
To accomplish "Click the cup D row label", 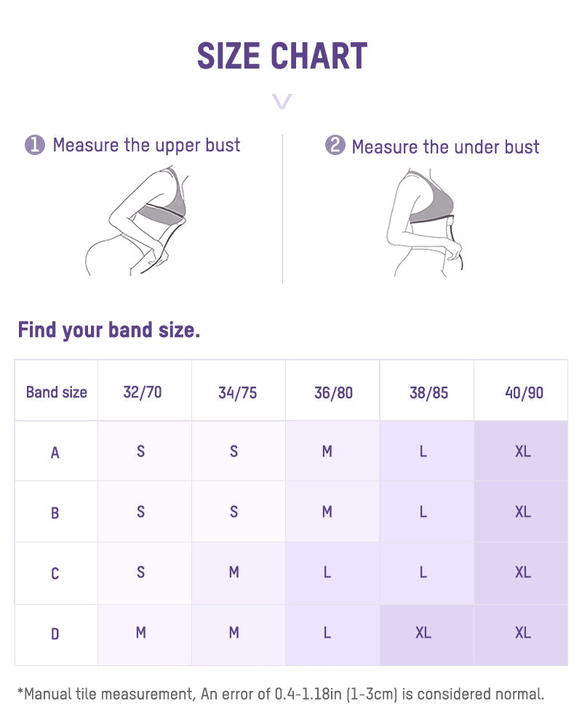I will [x=55, y=634].
